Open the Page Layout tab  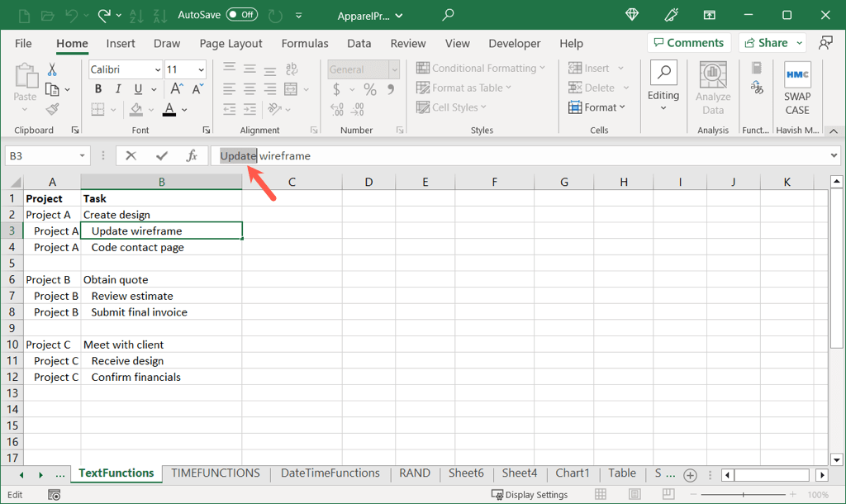[231, 44]
